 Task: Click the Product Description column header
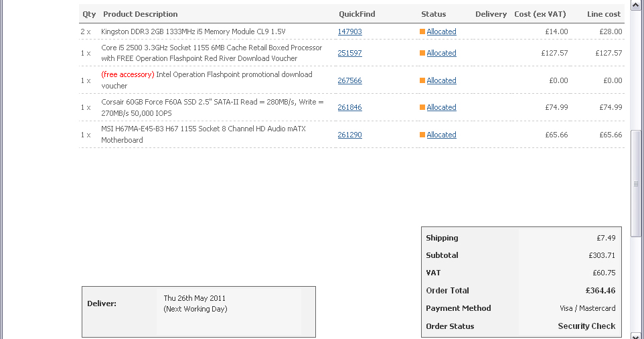[141, 14]
